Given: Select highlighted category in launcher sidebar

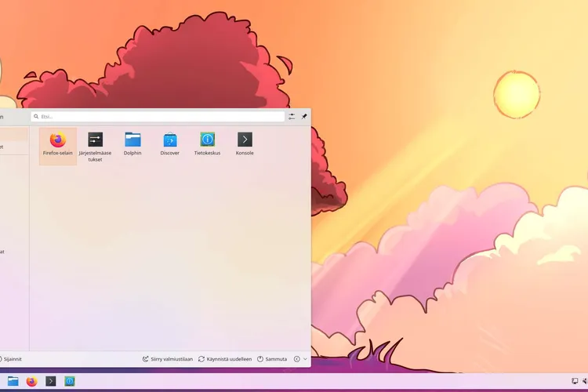Looking at the screenshot, I should pyautogui.click(x=13, y=134).
